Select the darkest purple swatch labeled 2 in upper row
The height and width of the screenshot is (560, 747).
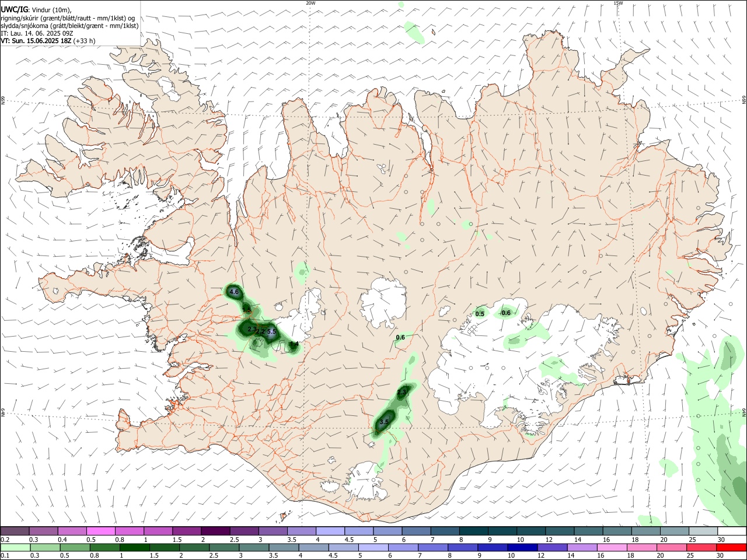tap(215, 531)
